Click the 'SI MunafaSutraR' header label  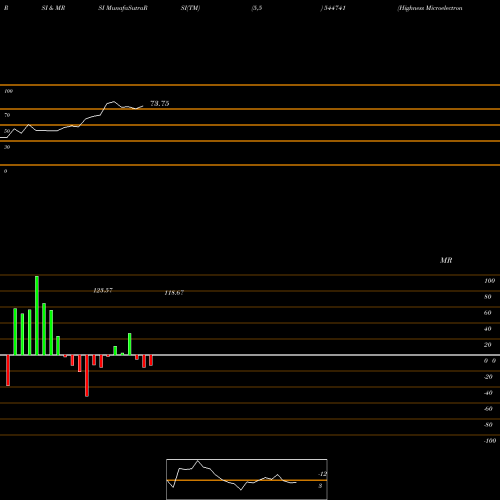click(x=123, y=8)
